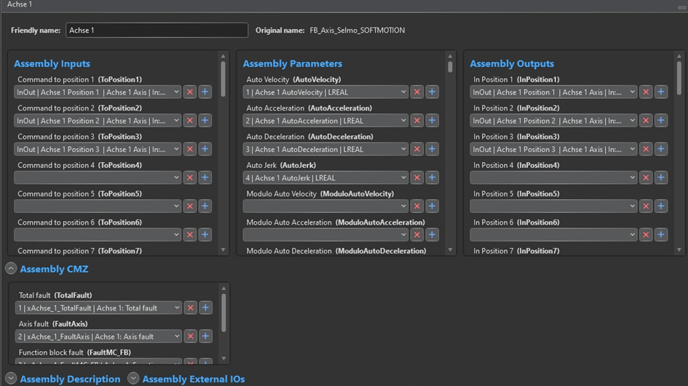Open the Axis fault CMZ dropdown

click(98, 336)
